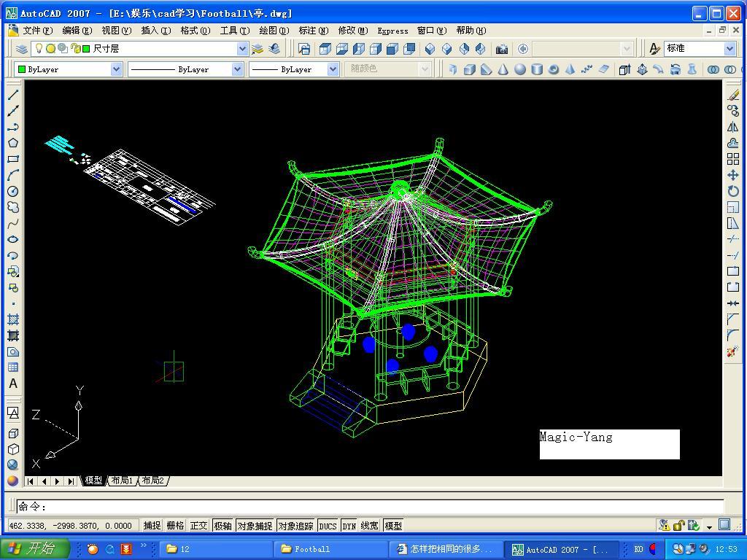Select the Mirror tool
Viewport: 747px width, 560px height.
(x=733, y=127)
